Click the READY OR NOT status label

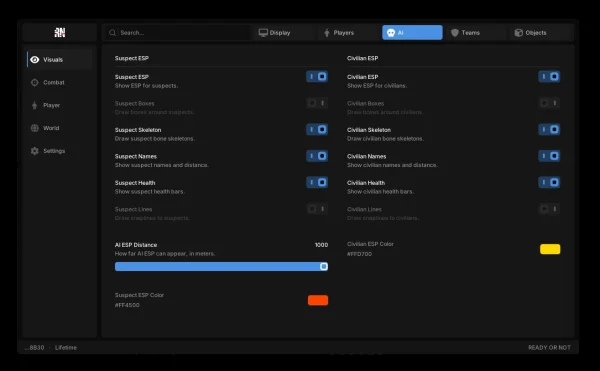click(549, 348)
